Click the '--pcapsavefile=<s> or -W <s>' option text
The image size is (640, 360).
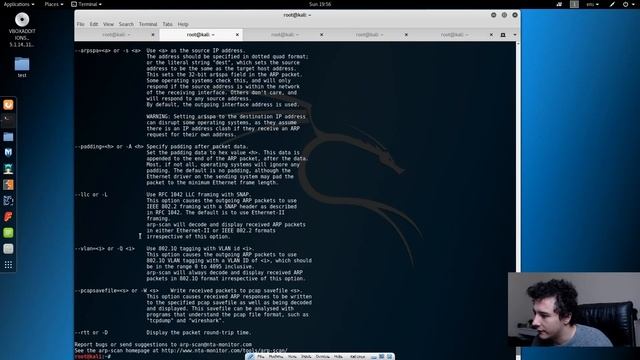[117, 291]
